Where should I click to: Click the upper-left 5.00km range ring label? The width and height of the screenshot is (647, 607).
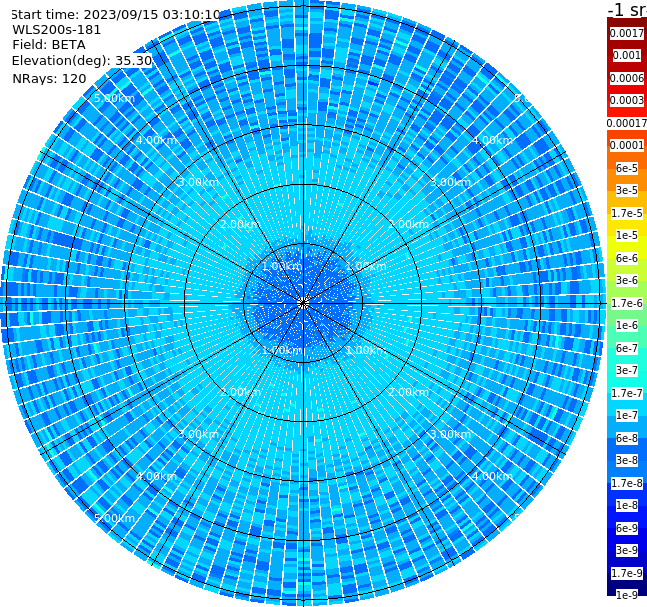(114, 98)
